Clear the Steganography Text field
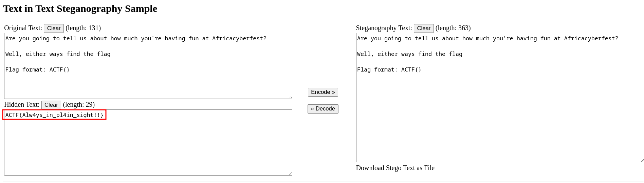The width and height of the screenshot is (644, 183). (x=423, y=28)
